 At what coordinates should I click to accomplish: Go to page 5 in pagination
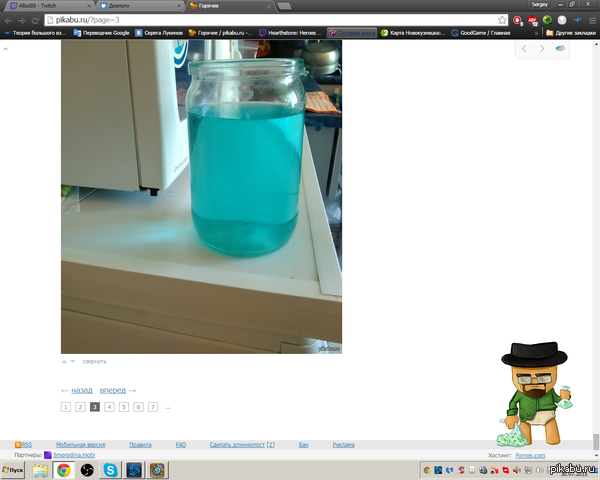(x=124, y=407)
